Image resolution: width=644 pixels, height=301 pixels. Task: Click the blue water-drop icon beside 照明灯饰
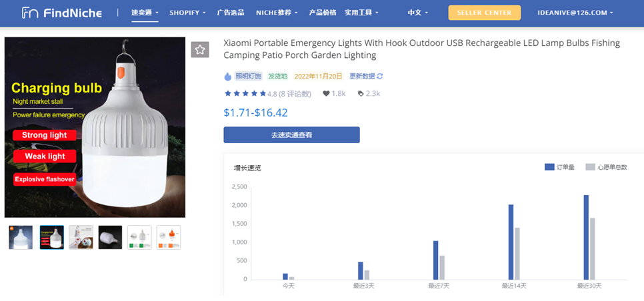point(228,77)
